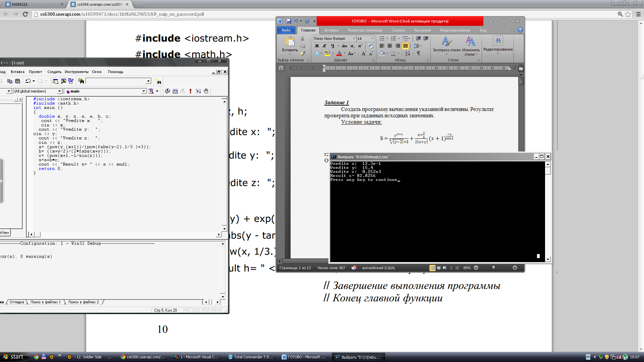Click the Shrink Font icon in Word
This screenshot has height=362, width=644.
(371, 53)
